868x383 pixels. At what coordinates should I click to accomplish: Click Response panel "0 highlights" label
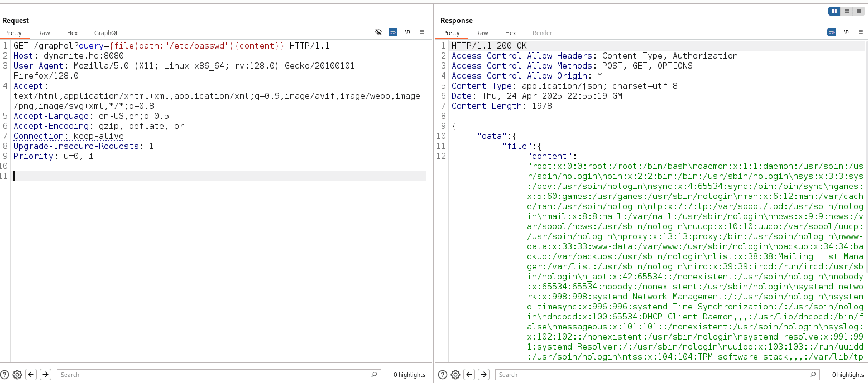coord(848,375)
